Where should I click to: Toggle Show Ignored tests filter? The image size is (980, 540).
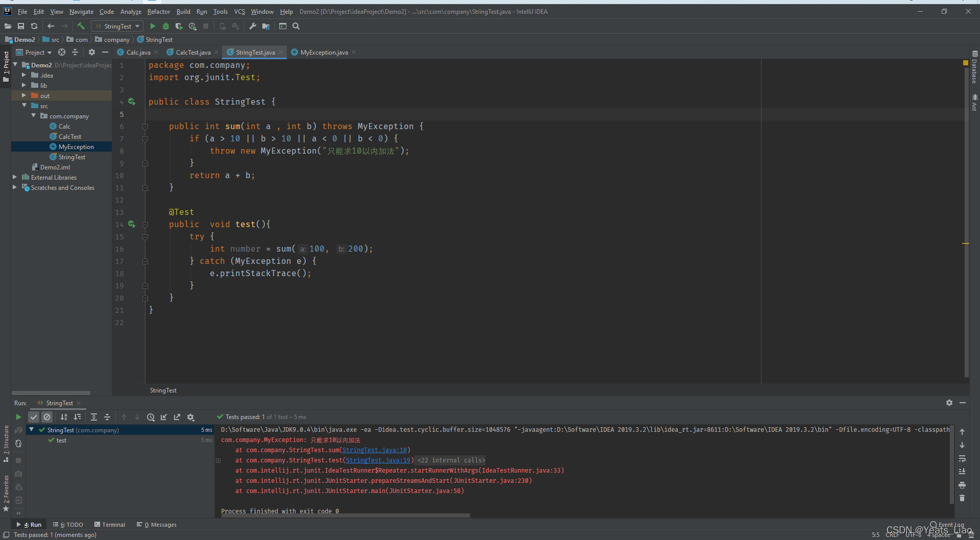[x=47, y=417]
